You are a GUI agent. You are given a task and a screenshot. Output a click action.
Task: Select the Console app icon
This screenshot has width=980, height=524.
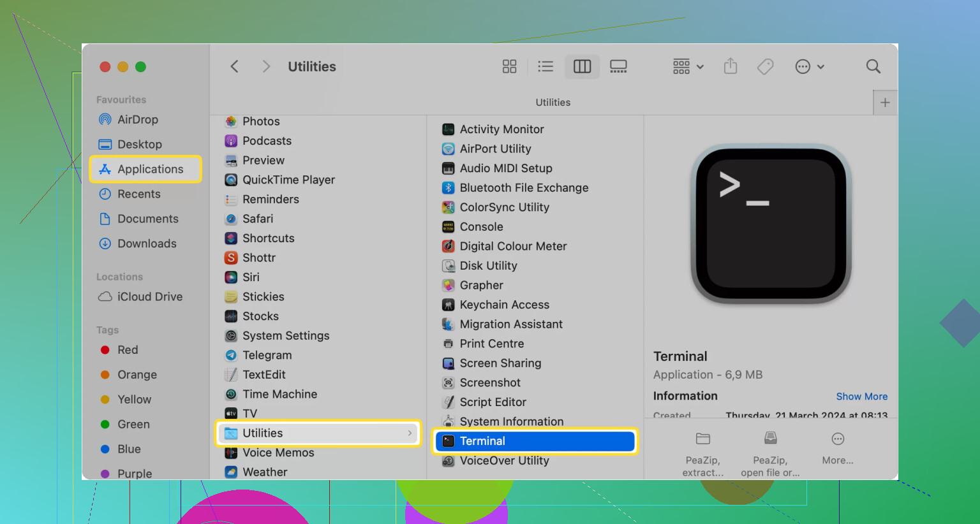tap(449, 227)
